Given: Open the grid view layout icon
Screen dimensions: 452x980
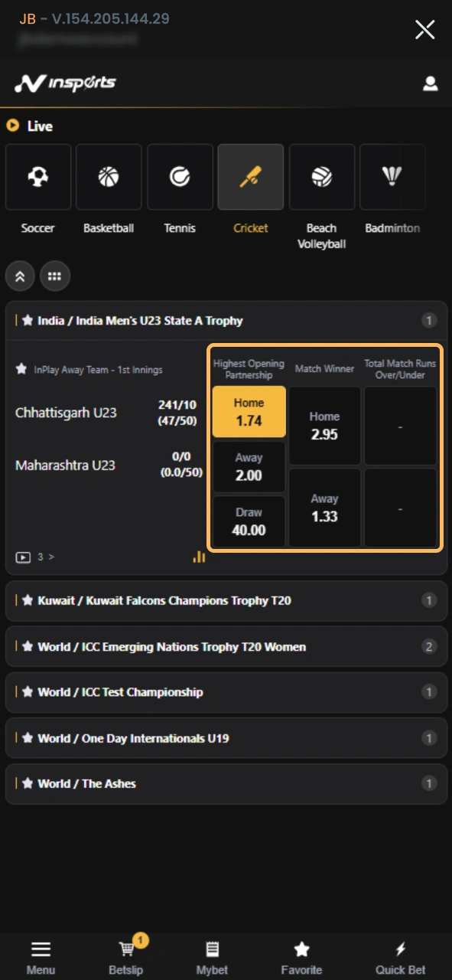Looking at the screenshot, I should point(54,276).
